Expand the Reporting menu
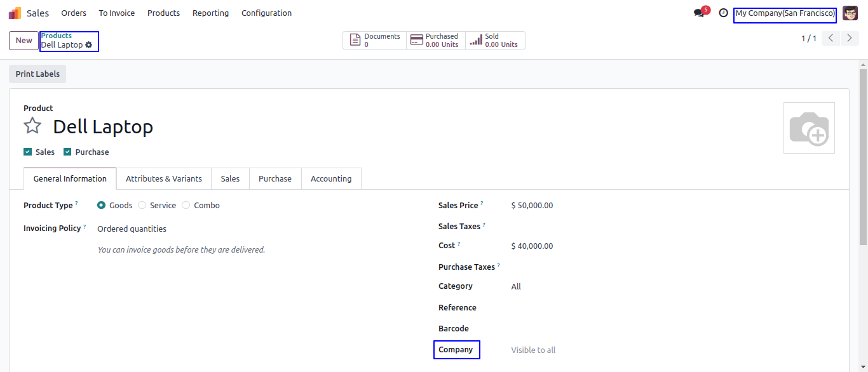 point(210,13)
